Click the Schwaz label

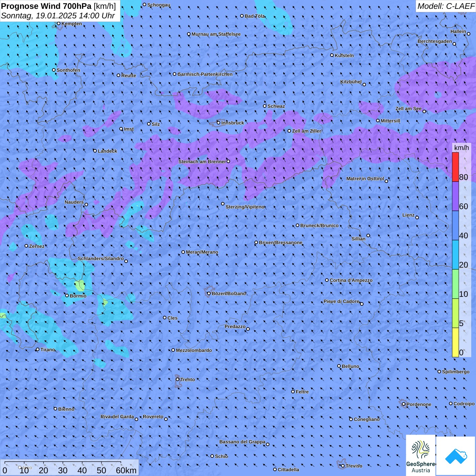click(x=276, y=106)
